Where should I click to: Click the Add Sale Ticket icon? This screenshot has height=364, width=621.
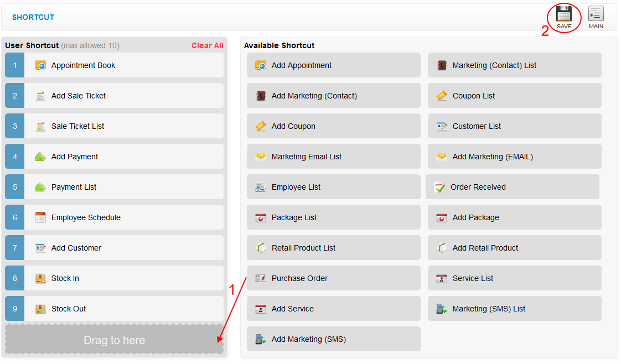tap(40, 95)
